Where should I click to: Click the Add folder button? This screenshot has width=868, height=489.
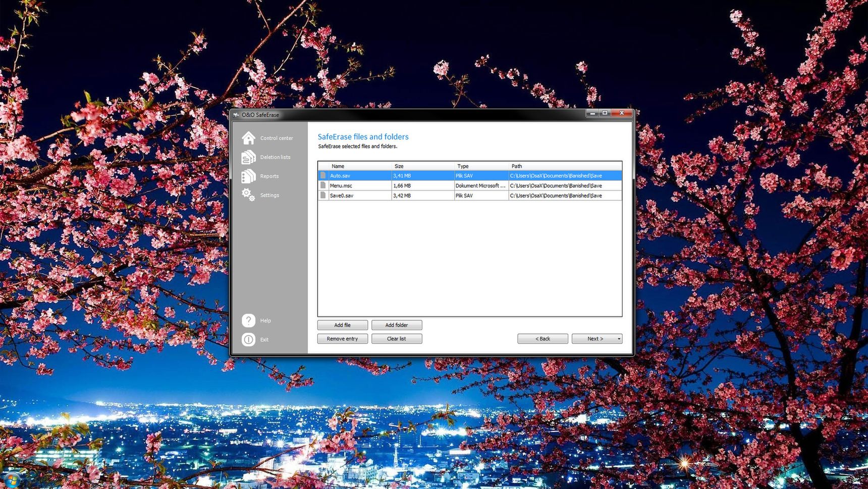[397, 325]
